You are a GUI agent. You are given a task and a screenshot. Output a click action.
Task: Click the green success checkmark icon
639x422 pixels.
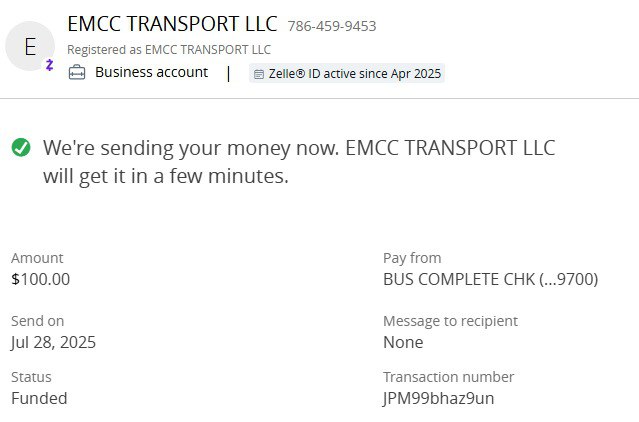point(21,148)
